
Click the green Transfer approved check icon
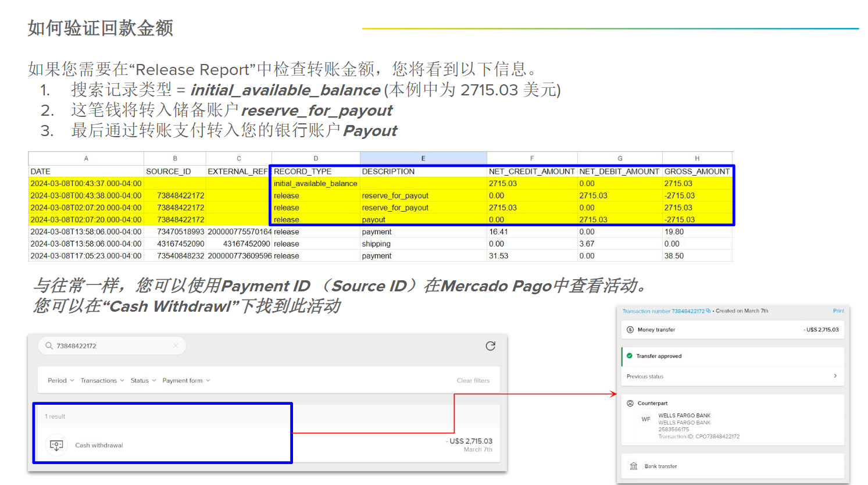click(x=629, y=356)
